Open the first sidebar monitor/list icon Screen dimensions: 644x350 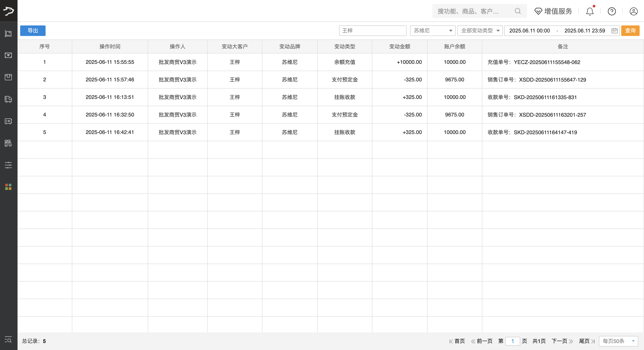point(8,33)
